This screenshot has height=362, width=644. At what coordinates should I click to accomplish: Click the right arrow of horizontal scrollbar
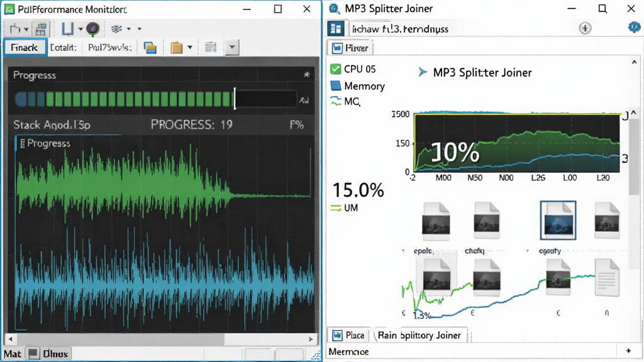click(x=311, y=339)
